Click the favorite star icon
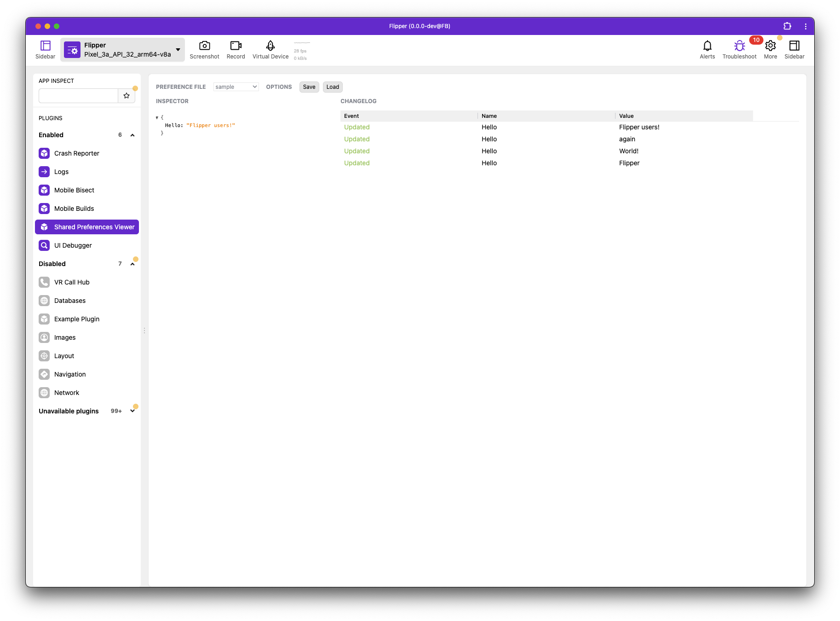840x621 pixels. coord(127,96)
